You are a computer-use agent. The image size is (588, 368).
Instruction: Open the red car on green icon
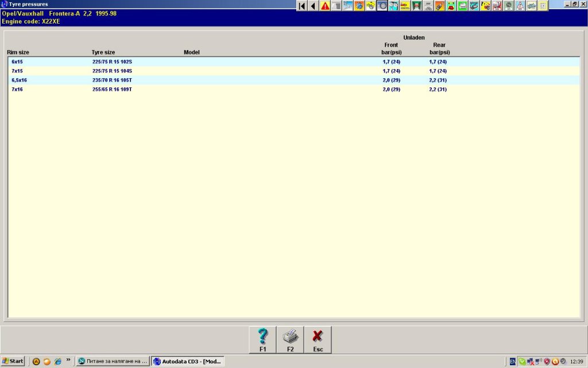451,6
